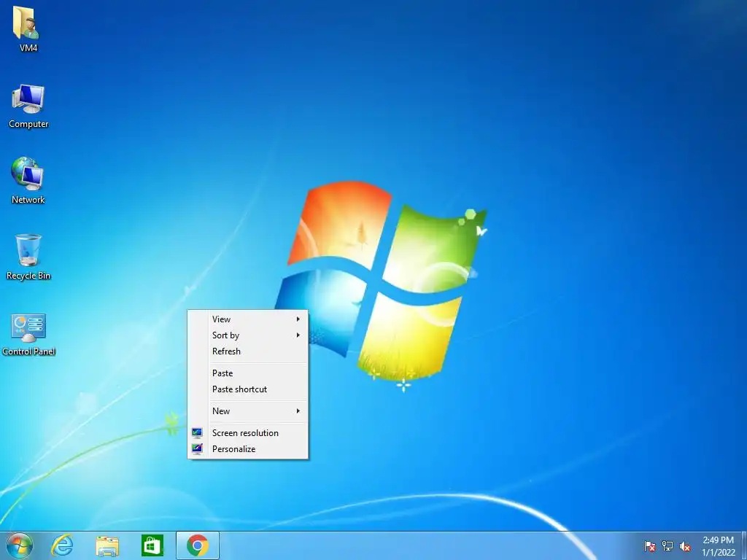Click Personalize icon in context menu
747x560 pixels.
[197, 449]
